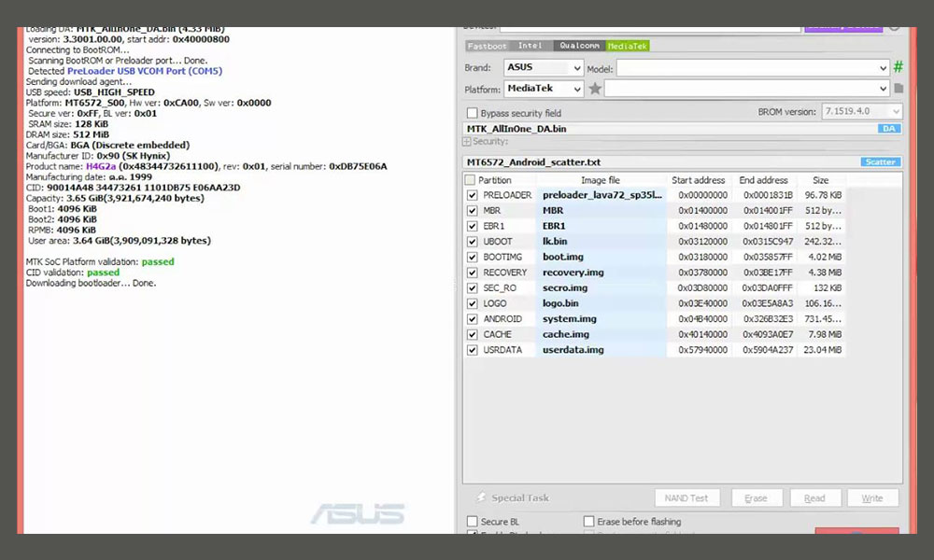
Task: Select the boot.img image file cell
Action: 601,257
